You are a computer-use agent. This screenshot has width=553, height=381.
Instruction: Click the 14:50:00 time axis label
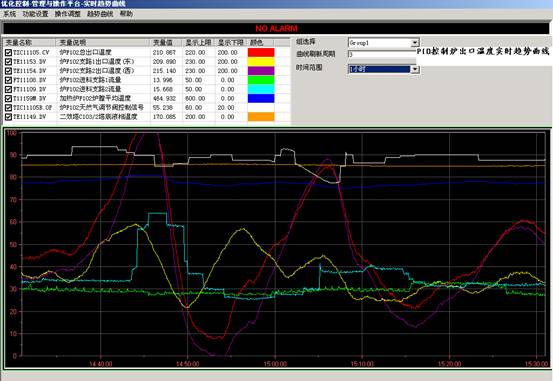coord(188,364)
